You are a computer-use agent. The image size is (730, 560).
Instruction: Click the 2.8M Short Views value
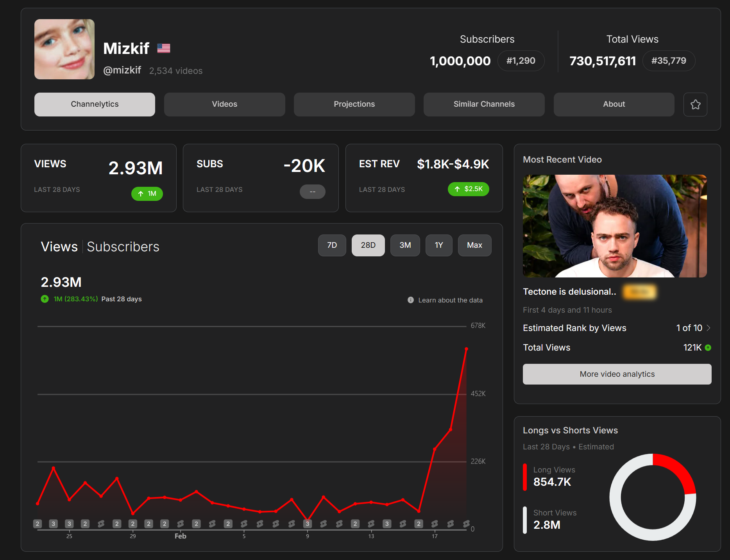(x=547, y=525)
